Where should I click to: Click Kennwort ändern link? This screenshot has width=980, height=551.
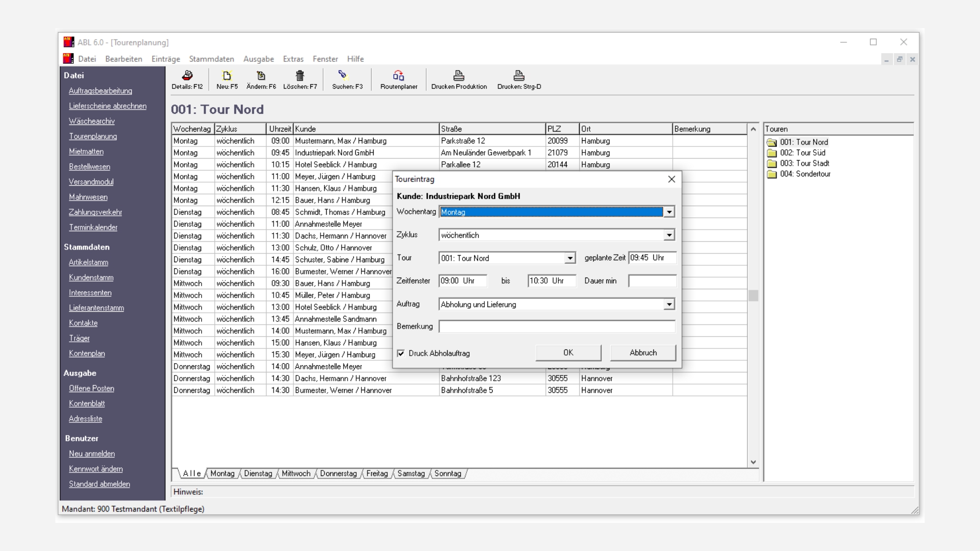(96, 469)
